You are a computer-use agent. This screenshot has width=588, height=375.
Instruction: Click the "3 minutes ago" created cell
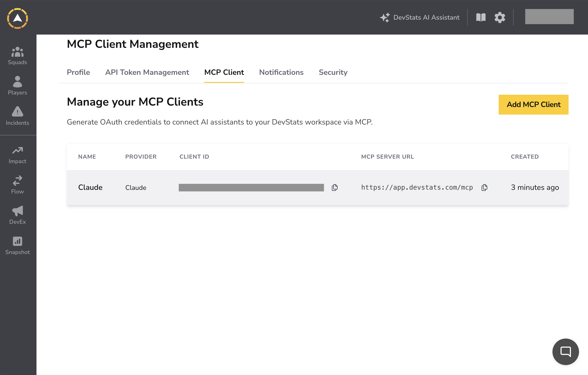click(x=535, y=187)
